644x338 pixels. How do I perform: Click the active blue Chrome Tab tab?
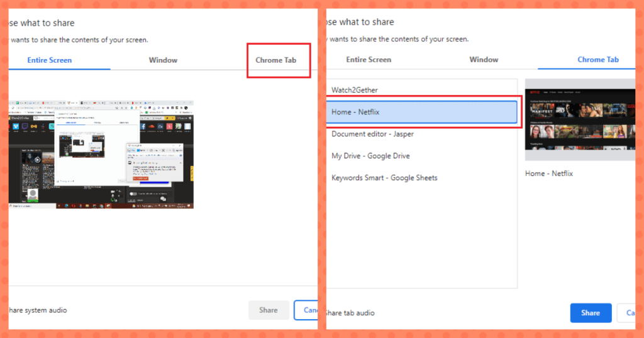[x=598, y=60]
